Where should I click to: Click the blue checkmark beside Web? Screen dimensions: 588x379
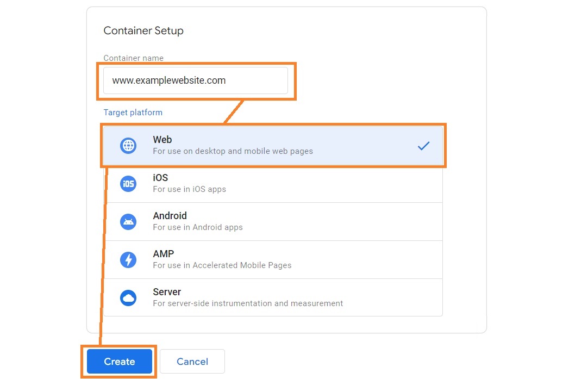click(x=423, y=145)
